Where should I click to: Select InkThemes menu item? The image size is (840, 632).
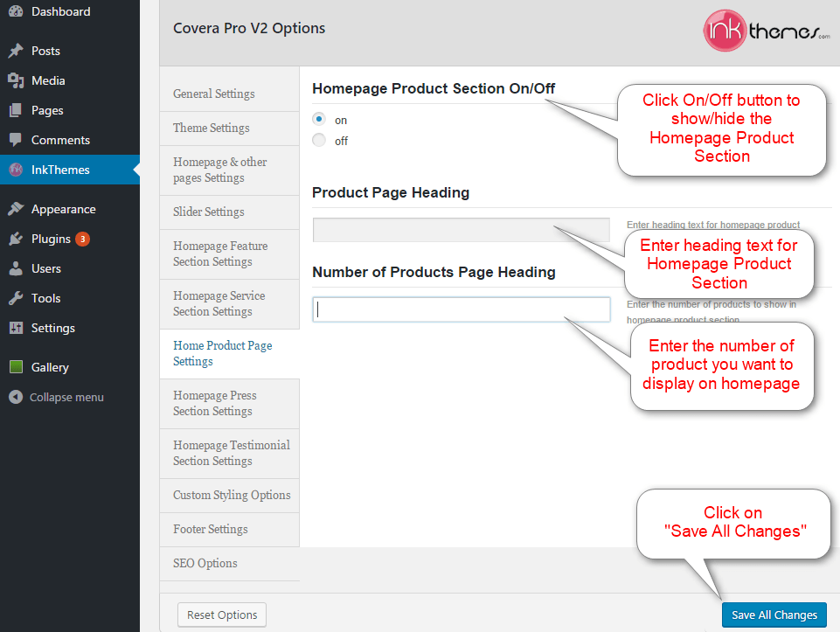[70, 170]
